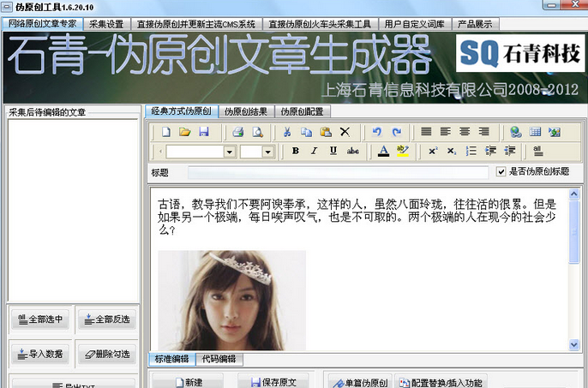This screenshot has height=388, width=588.
Task: Switch to the 伪原创配置 tab
Action: 303,111
